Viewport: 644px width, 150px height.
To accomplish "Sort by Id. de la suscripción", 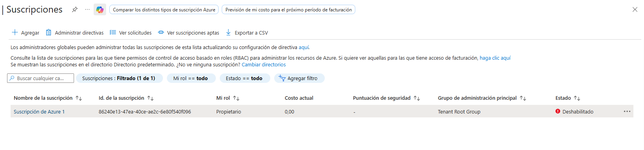I will tap(150, 98).
